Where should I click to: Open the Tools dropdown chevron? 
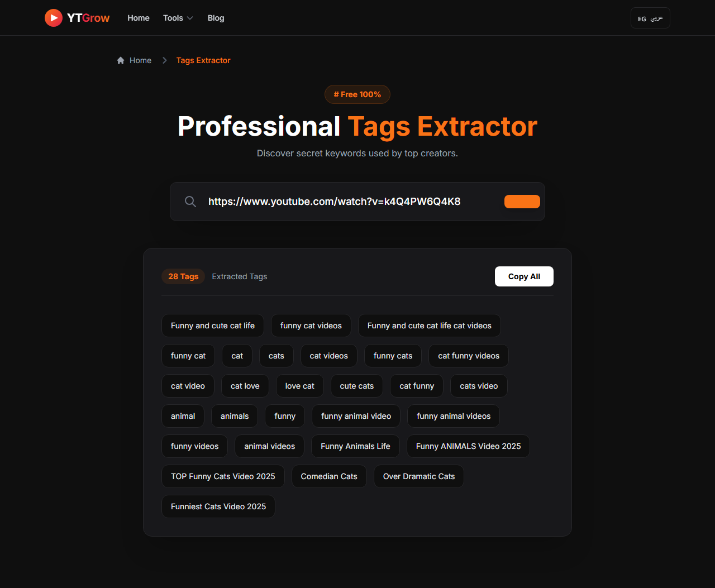[x=190, y=18]
